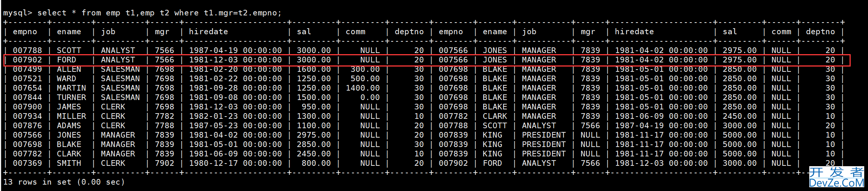The image size is (868, 191).
Task: Click mgr value 7902 in SMITH row
Action: coord(165,163)
